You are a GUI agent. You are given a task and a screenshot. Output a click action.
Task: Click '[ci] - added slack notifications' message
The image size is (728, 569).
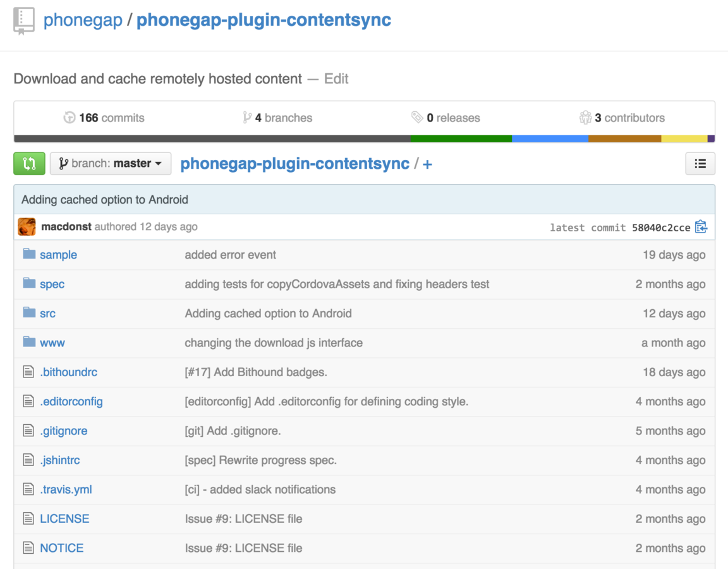coord(260,489)
